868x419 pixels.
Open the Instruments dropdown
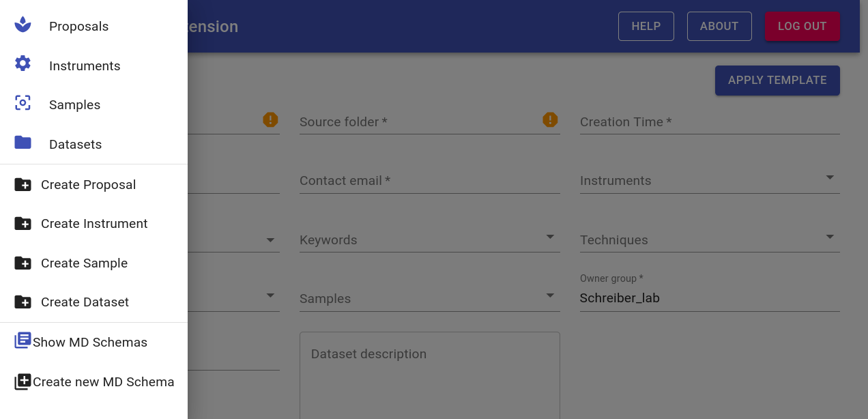(830, 177)
